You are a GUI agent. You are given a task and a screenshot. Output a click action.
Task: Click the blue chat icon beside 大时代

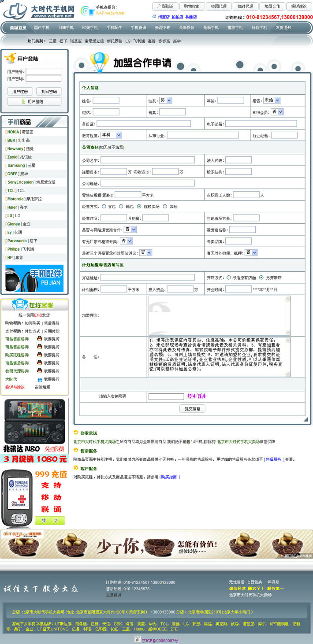(x=40, y=379)
